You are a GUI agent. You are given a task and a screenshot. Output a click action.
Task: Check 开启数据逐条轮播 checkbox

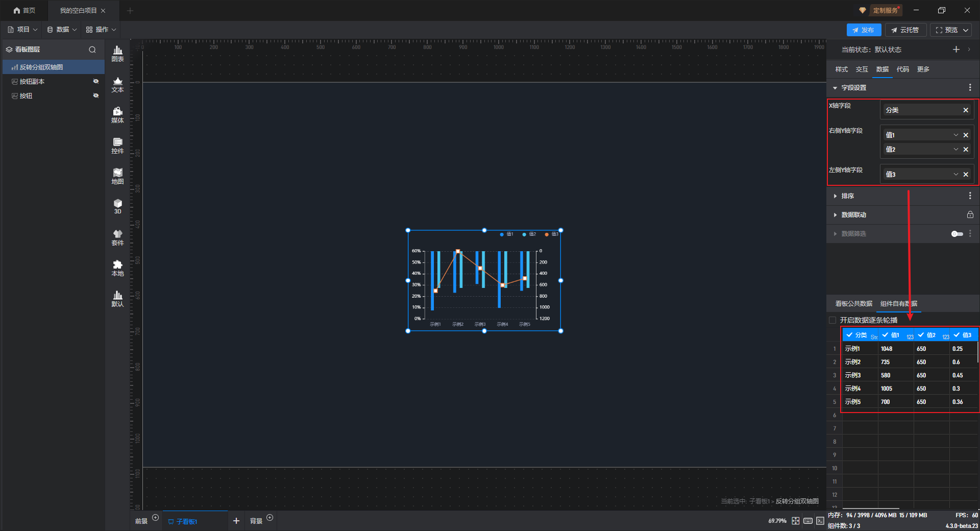tap(832, 320)
